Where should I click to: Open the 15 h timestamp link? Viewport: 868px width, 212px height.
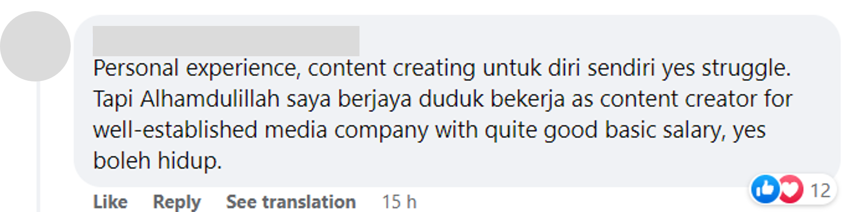(x=399, y=202)
